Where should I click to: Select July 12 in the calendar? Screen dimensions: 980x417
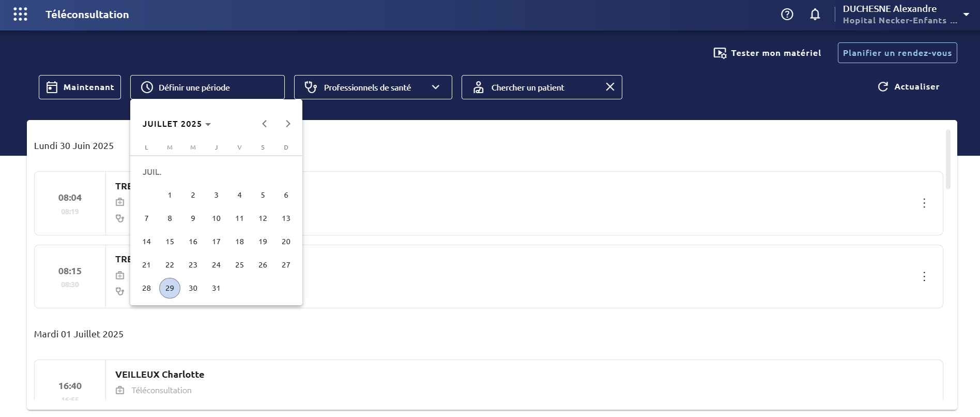[x=263, y=218]
